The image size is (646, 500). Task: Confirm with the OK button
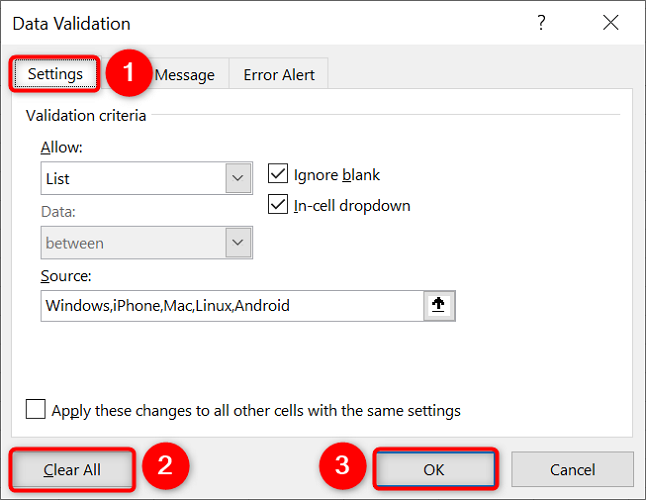434,469
